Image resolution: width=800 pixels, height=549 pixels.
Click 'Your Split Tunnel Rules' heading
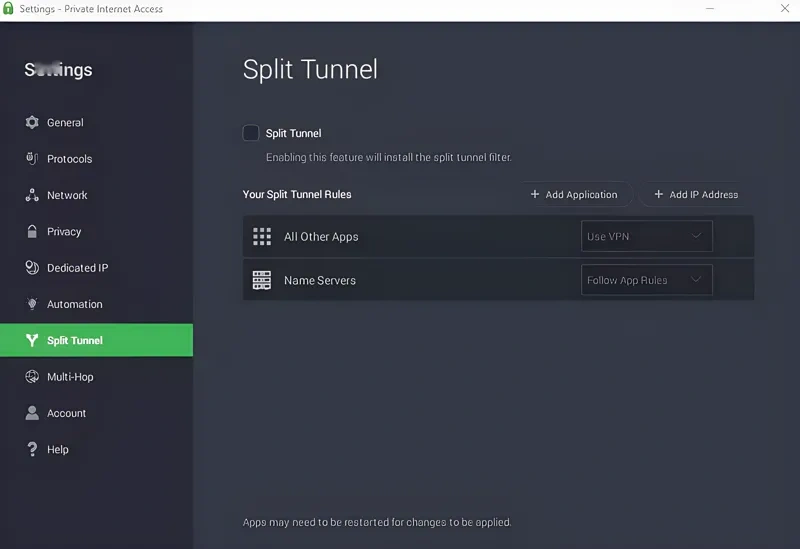pyautogui.click(x=297, y=194)
